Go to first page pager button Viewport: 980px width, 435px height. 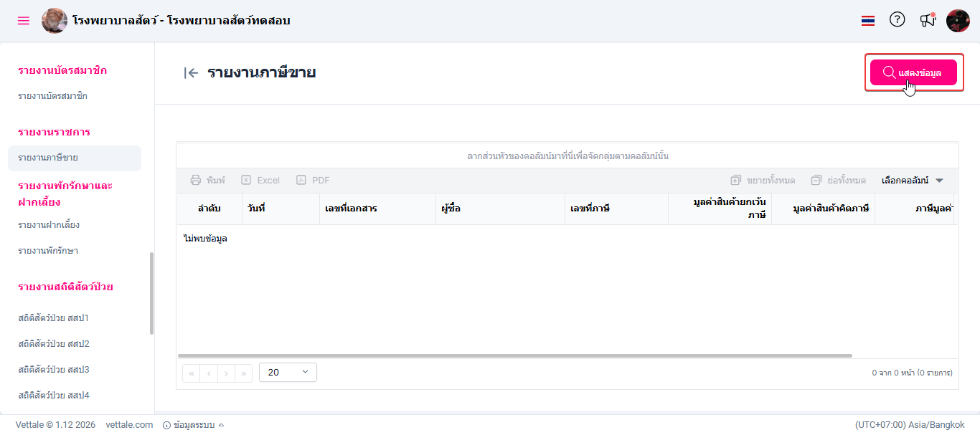192,373
